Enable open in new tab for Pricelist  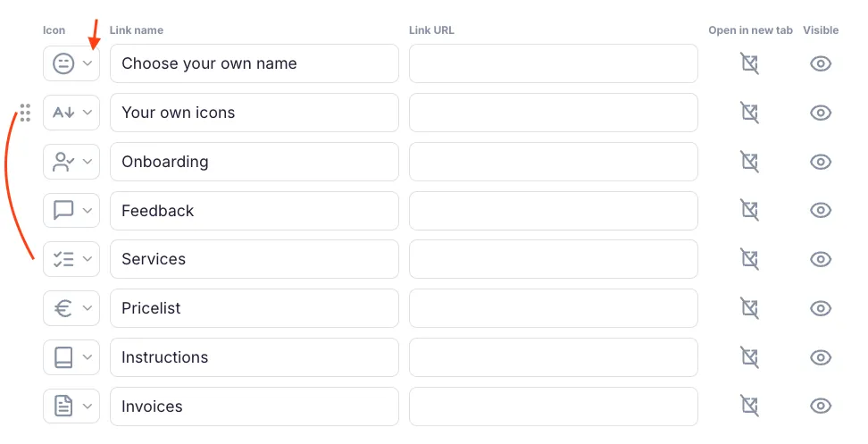click(x=750, y=308)
